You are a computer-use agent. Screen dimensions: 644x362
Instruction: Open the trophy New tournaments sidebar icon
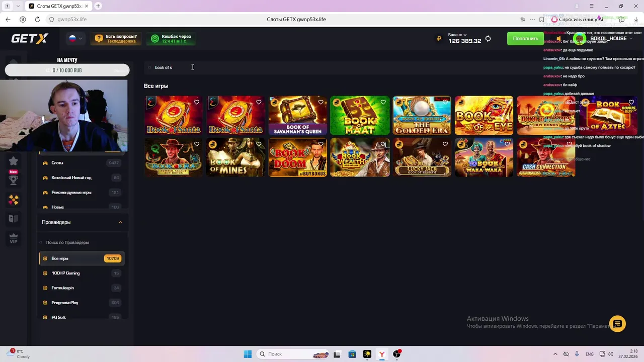[x=14, y=179]
